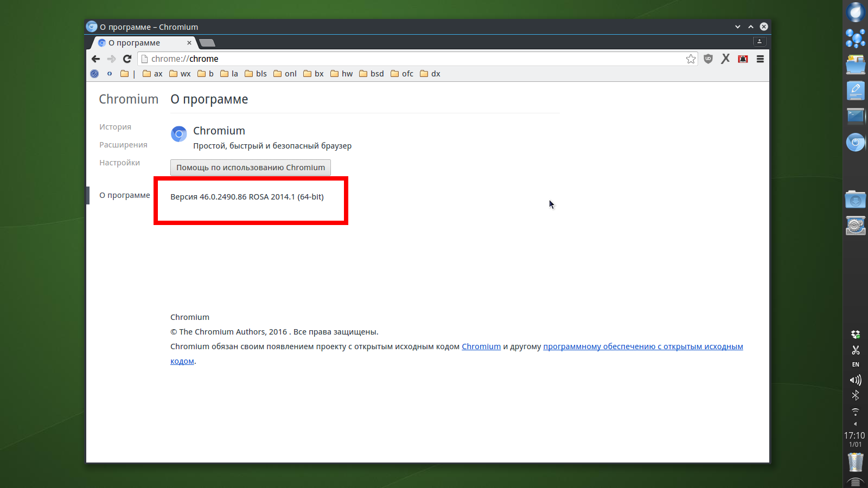
Task: Click the panel settings handle below the trash
Action: (856, 482)
